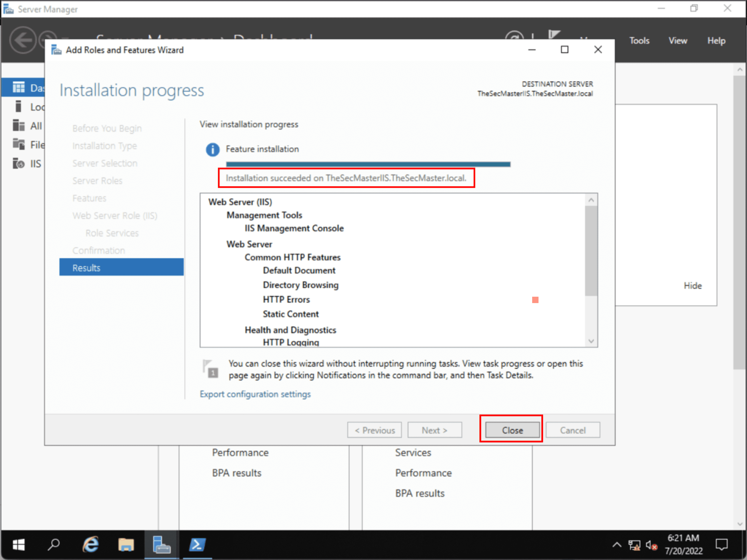Show hidden system tray icons chevron
The height and width of the screenshot is (560, 747).
(617, 544)
